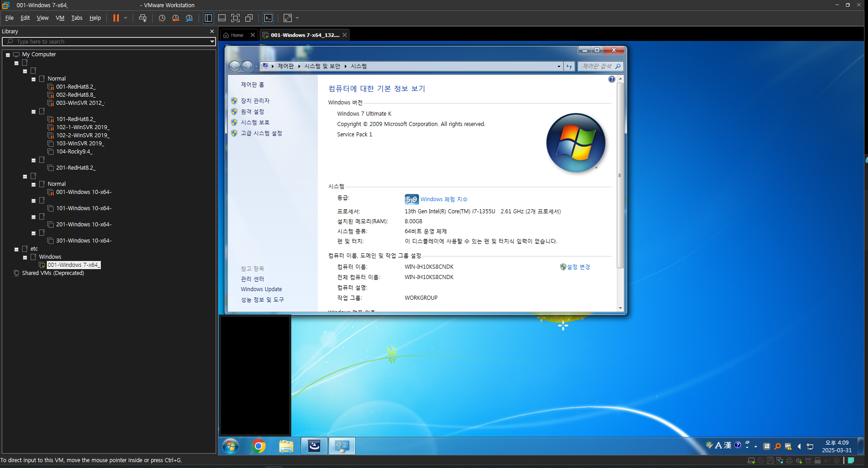
Task: Refresh the control panel address bar
Action: click(x=569, y=66)
